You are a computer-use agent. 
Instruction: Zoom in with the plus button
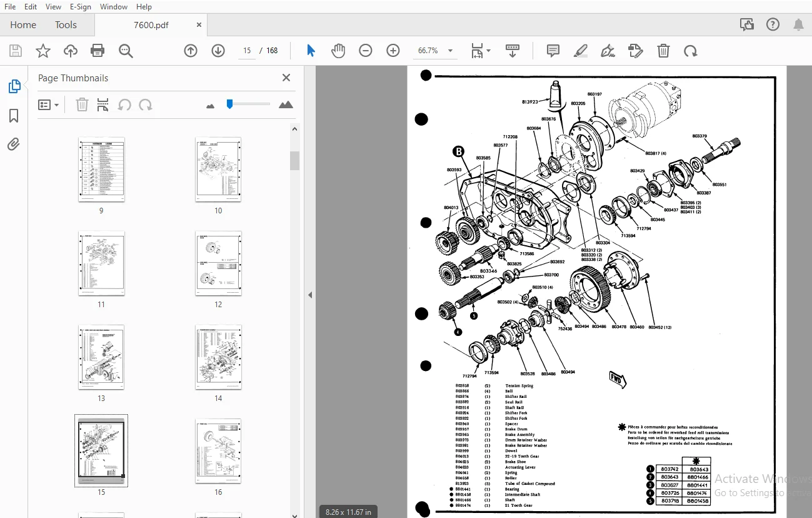point(393,51)
